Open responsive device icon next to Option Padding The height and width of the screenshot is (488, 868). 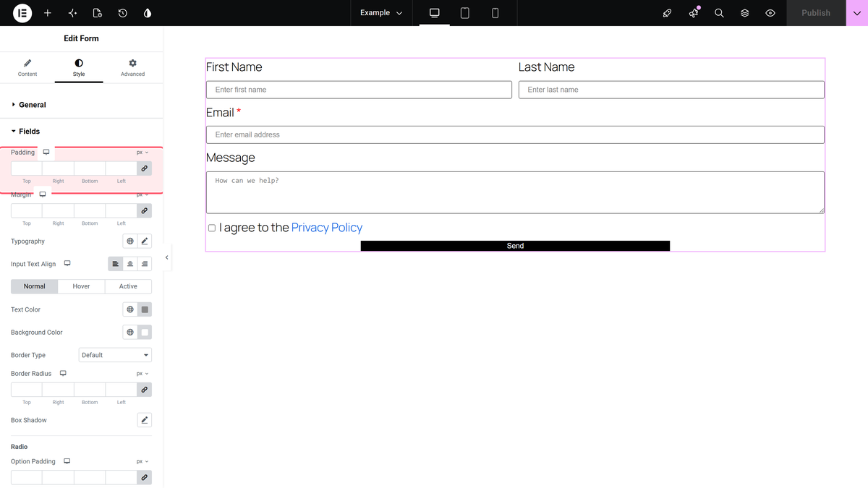click(67, 461)
